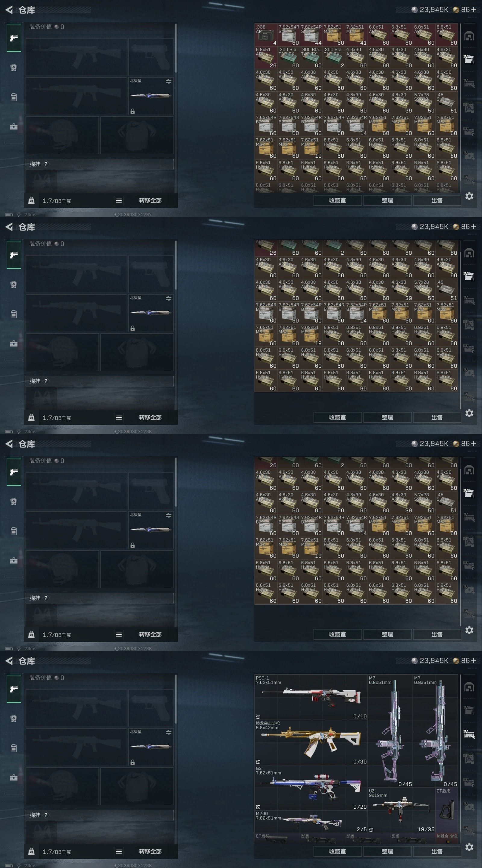The width and height of the screenshot is (482, 868).
Task: Select the .338 AP ammo stack
Action: click(x=266, y=35)
